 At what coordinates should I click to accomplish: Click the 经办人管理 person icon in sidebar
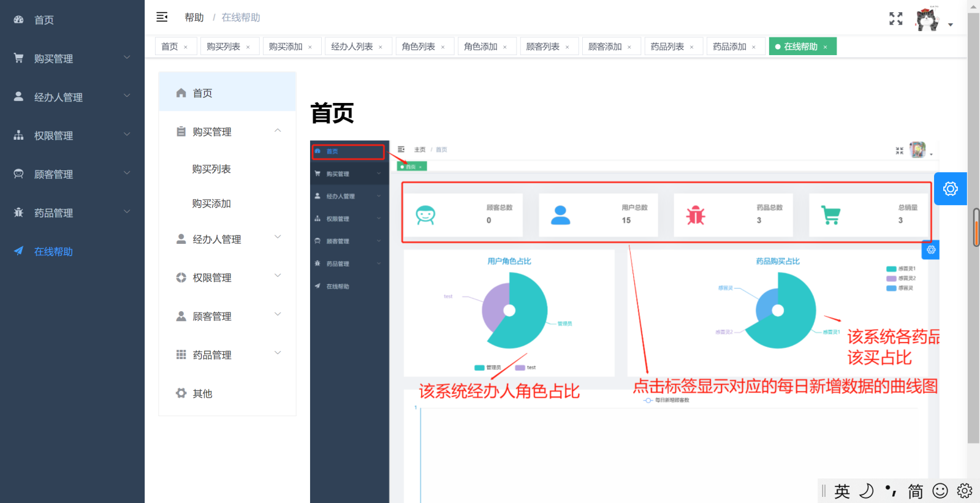[x=18, y=97]
